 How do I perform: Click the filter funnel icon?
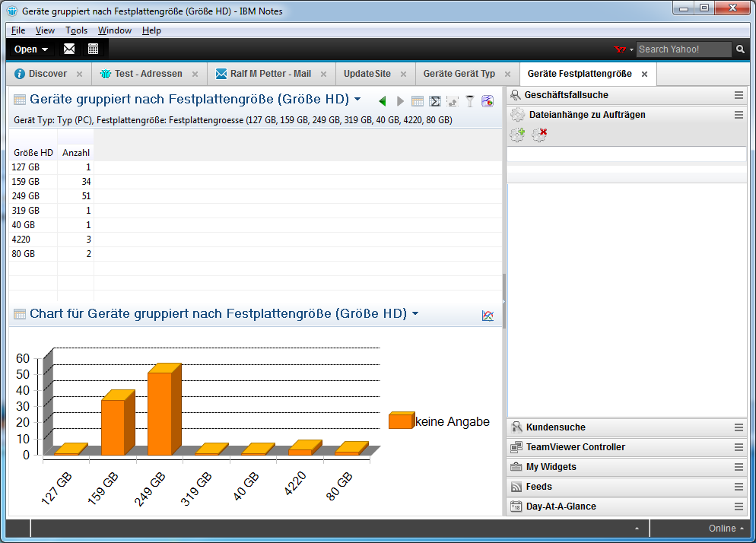click(x=470, y=100)
